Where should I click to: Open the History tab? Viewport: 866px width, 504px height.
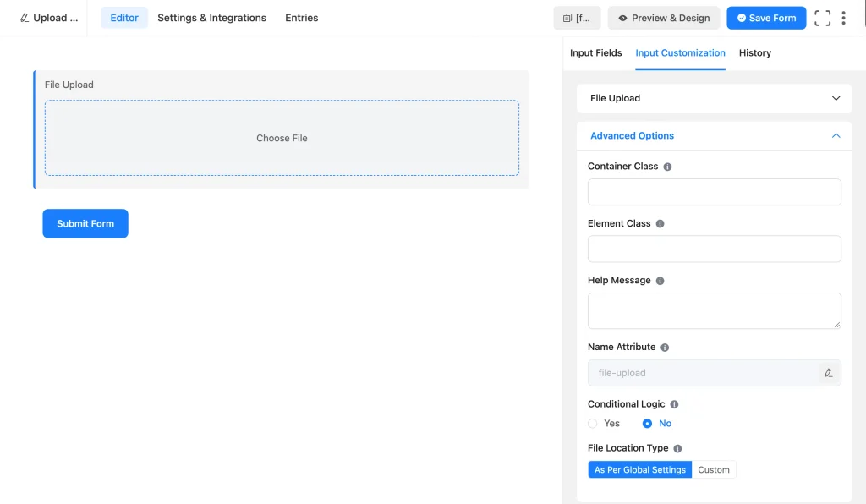click(755, 53)
